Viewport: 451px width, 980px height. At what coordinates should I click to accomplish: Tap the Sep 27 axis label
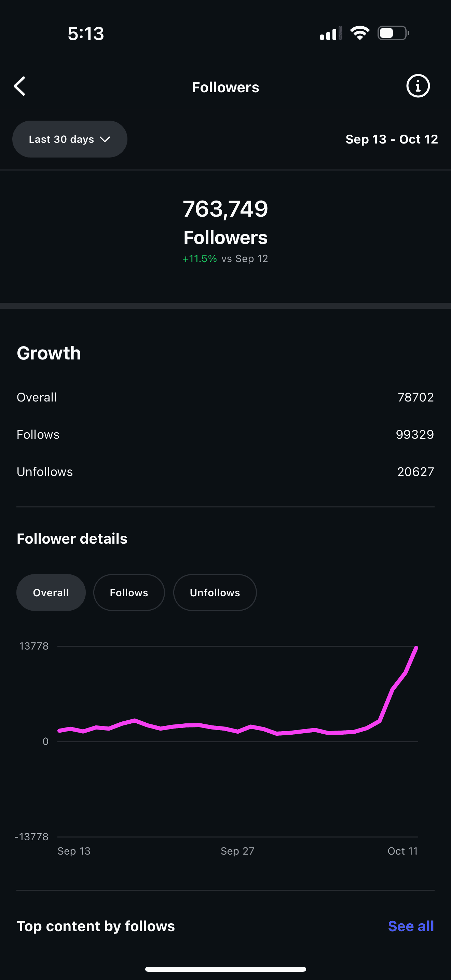pyautogui.click(x=237, y=850)
